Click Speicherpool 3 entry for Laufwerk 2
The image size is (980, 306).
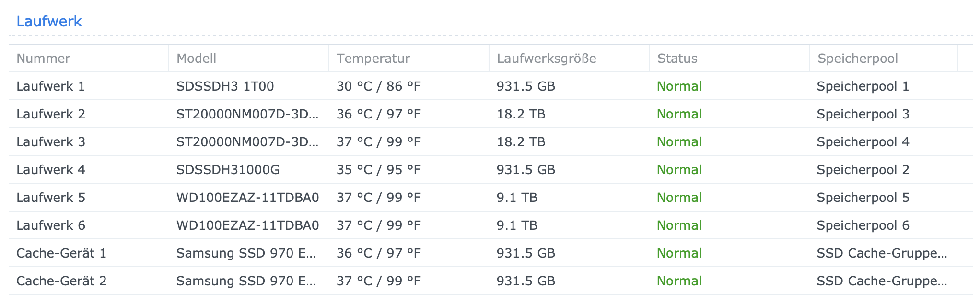coord(863,114)
